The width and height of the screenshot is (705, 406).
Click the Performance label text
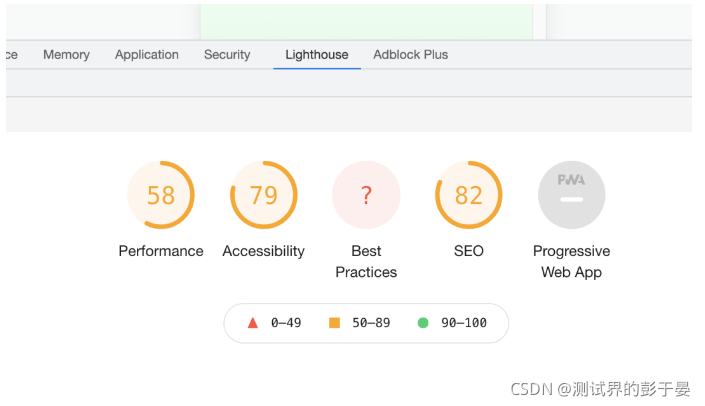click(x=161, y=251)
